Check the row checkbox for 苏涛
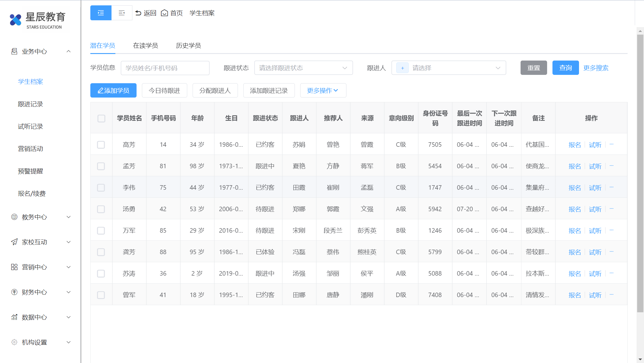Screen dimensions: 644x363 pyautogui.click(x=101, y=274)
